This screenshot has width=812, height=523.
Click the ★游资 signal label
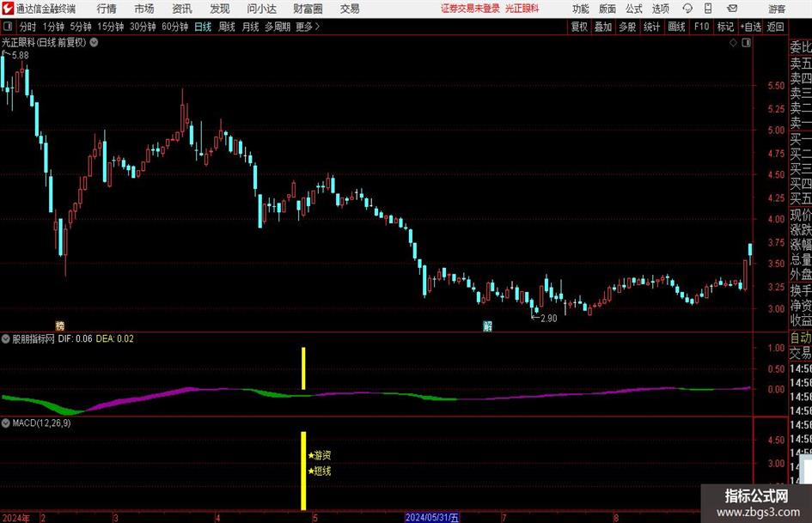coord(320,456)
